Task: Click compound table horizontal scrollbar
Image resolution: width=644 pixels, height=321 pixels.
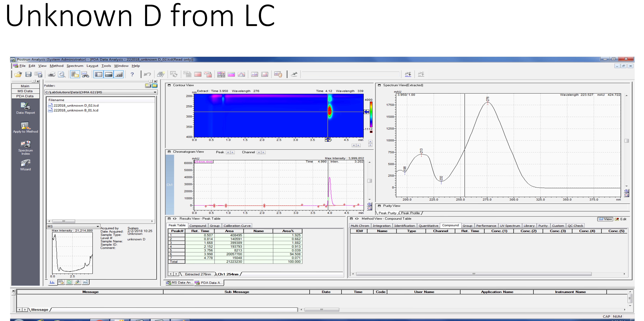Action: (489, 274)
